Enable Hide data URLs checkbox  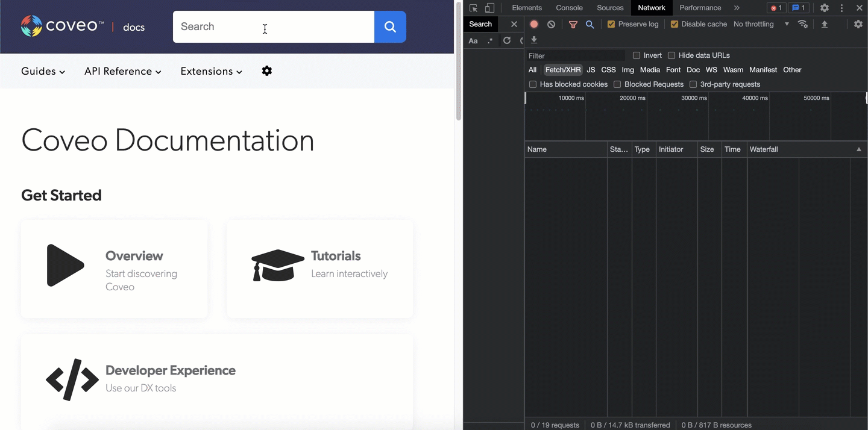pos(671,55)
